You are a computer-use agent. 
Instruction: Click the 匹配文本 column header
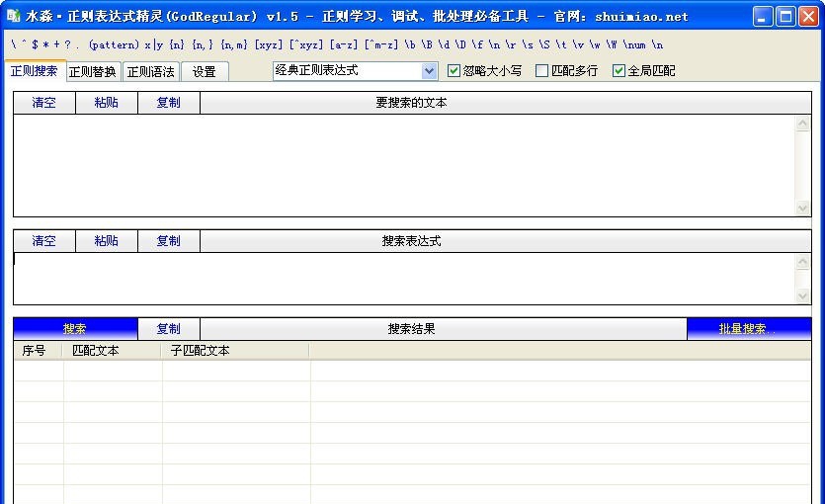112,351
